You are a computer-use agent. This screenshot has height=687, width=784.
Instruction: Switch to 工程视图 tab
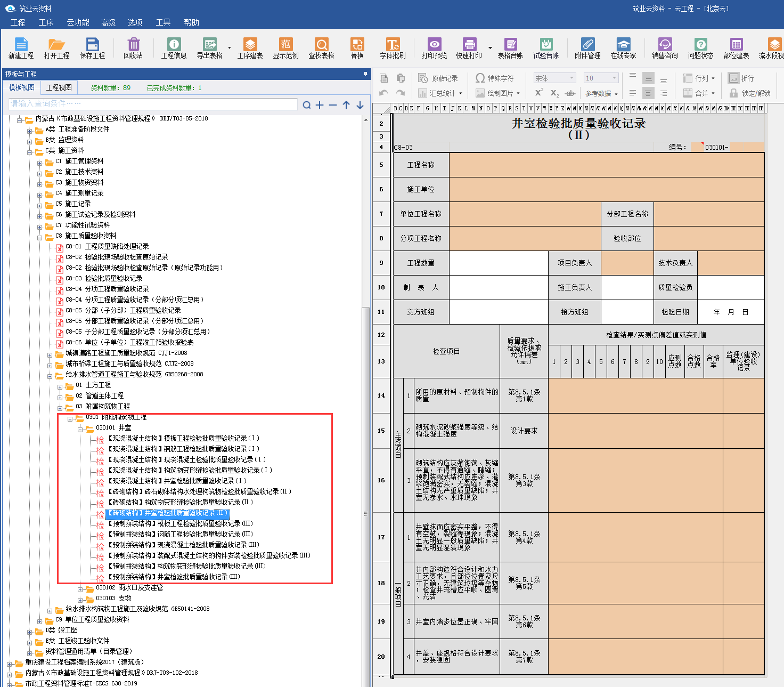coord(59,87)
